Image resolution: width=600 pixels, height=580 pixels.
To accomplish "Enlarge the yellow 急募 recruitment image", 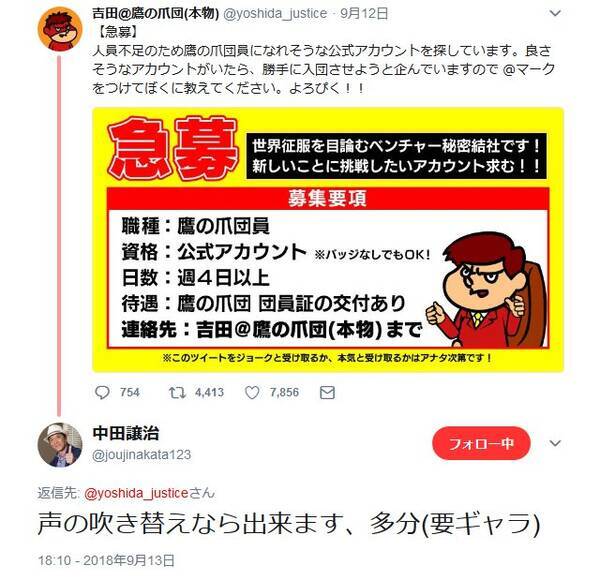I will click(328, 240).
